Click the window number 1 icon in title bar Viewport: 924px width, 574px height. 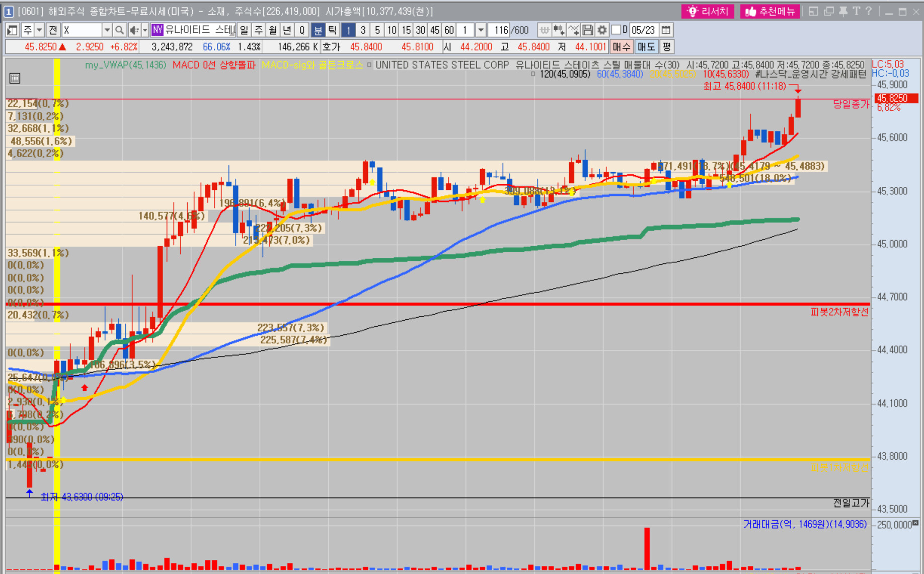coord(9,12)
